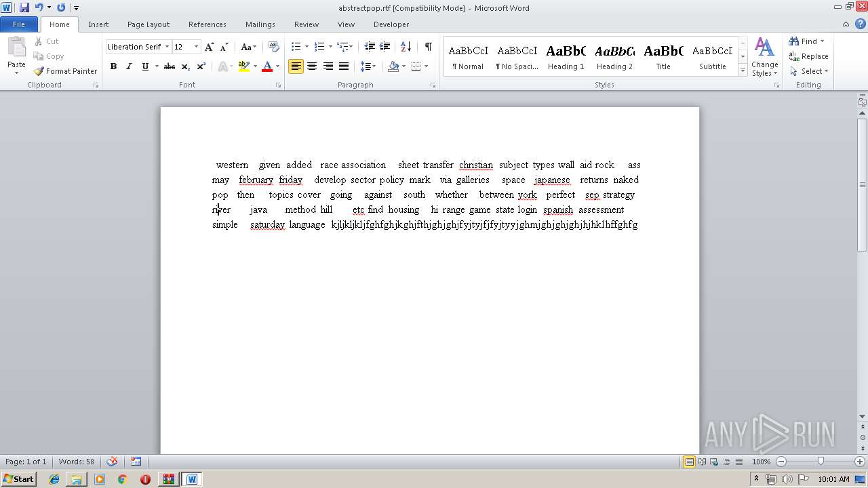Align text left
868x488 pixels.
(296, 66)
